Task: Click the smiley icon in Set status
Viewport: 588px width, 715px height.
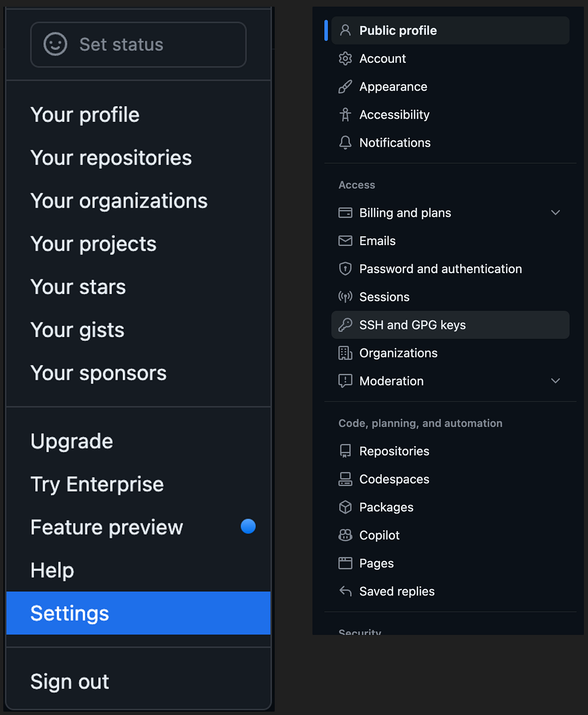Action: (x=55, y=45)
